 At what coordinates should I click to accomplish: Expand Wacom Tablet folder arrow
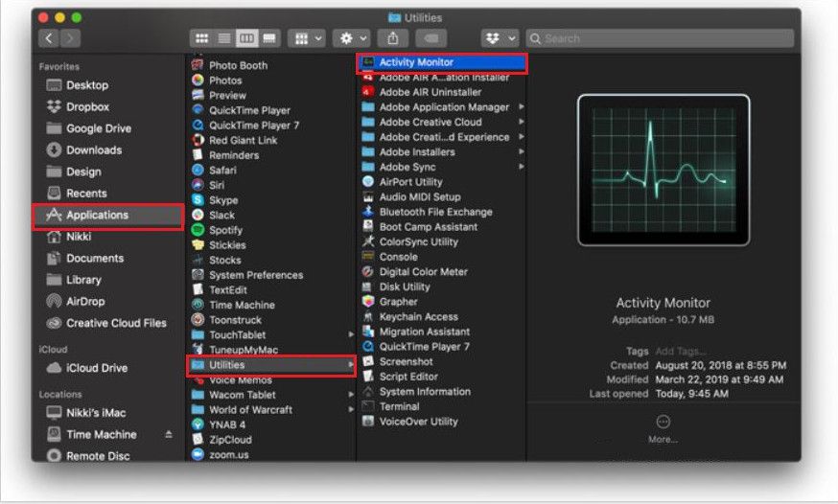click(351, 395)
